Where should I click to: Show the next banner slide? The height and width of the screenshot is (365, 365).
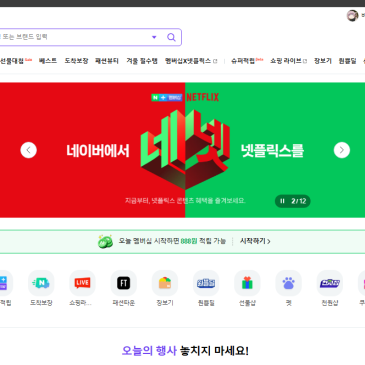pos(342,150)
